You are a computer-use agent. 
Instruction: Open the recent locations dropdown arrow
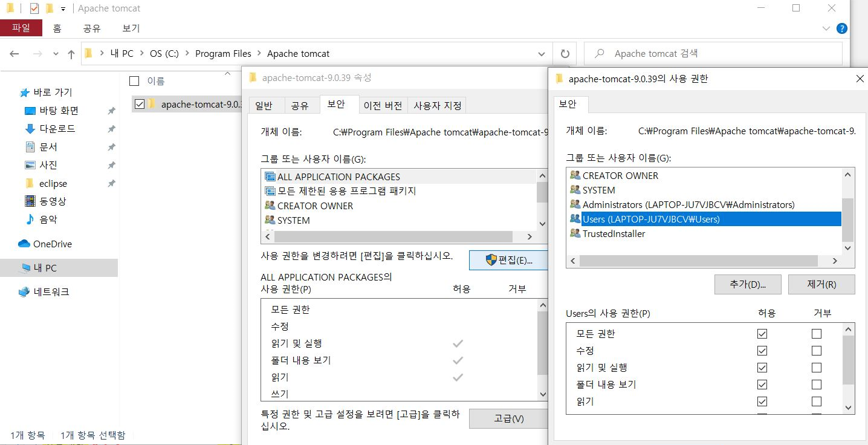56,54
